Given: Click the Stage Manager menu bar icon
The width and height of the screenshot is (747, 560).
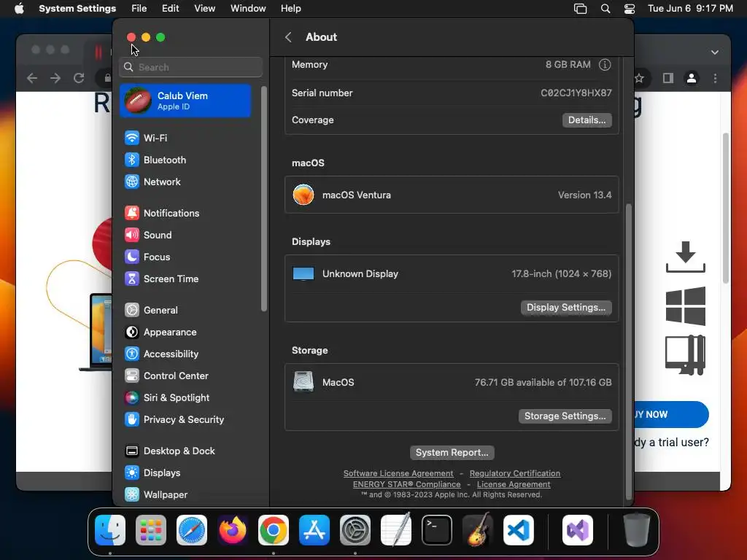Looking at the screenshot, I should (x=580, y=9).
